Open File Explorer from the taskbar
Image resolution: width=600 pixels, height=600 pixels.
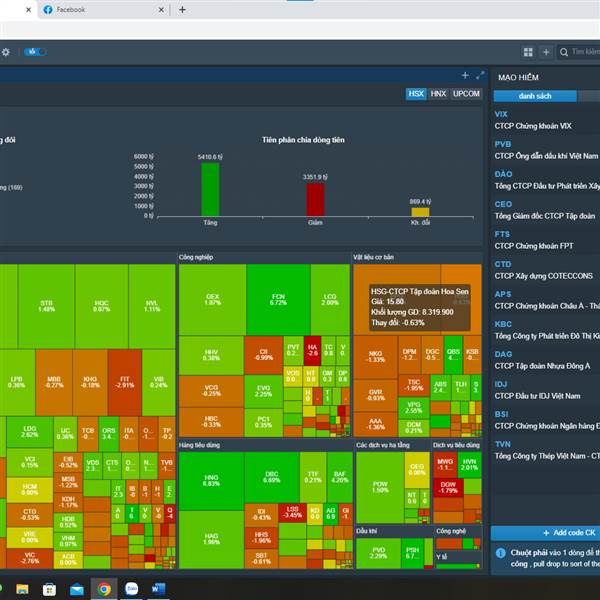[22, 589]
